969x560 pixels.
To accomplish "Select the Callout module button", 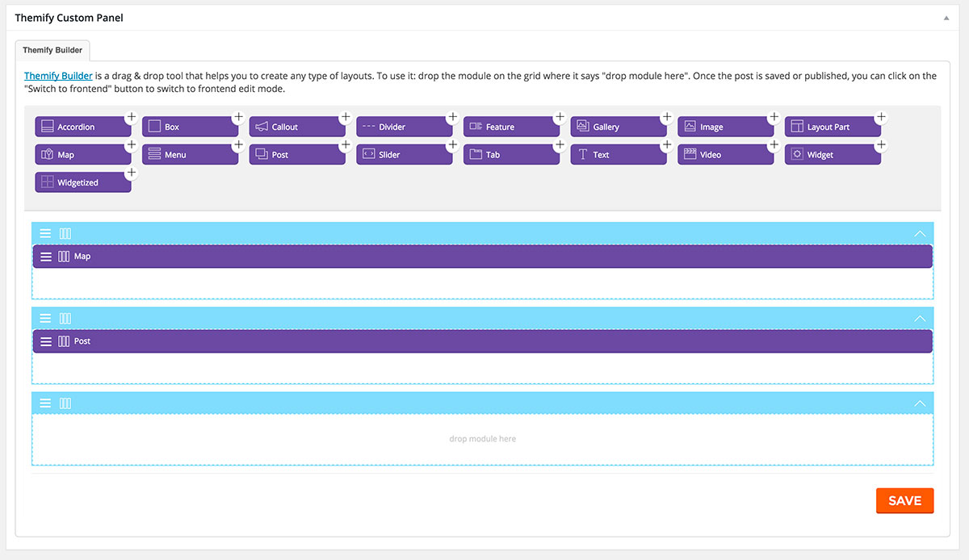I will pyautogui.click(x=297, y=127).
